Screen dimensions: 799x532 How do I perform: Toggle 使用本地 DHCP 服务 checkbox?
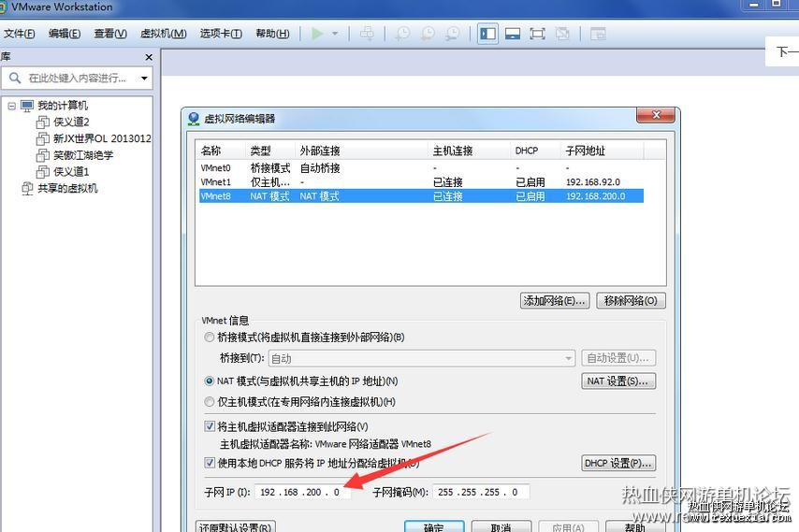[x=210, y=463]
